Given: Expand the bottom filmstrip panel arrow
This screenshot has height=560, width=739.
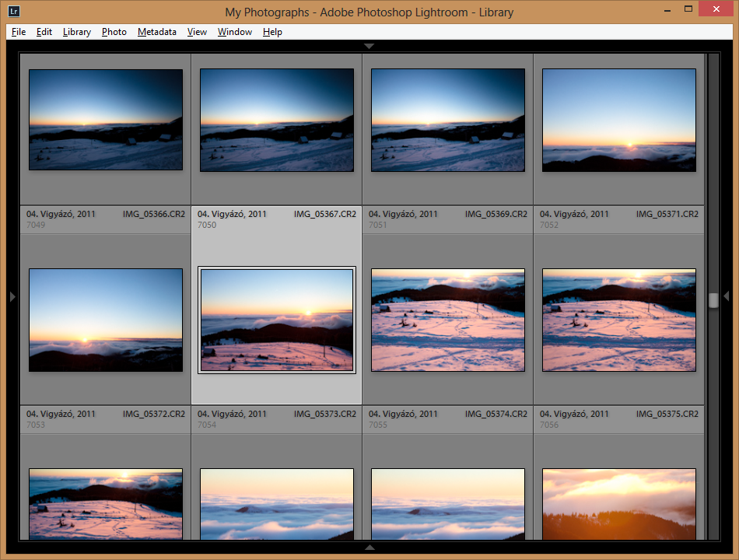Looking at the screenshot, I should point(369,548).
